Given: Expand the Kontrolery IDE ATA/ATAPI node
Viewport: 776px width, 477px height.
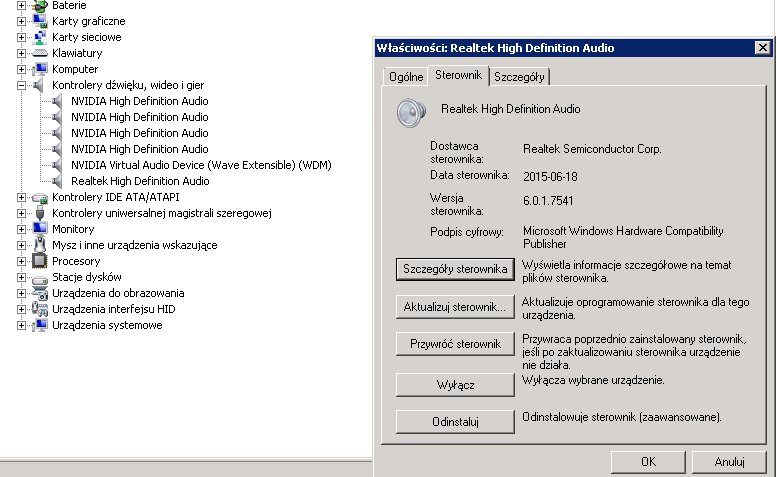Looking at the screenshot, I should 21,197.
